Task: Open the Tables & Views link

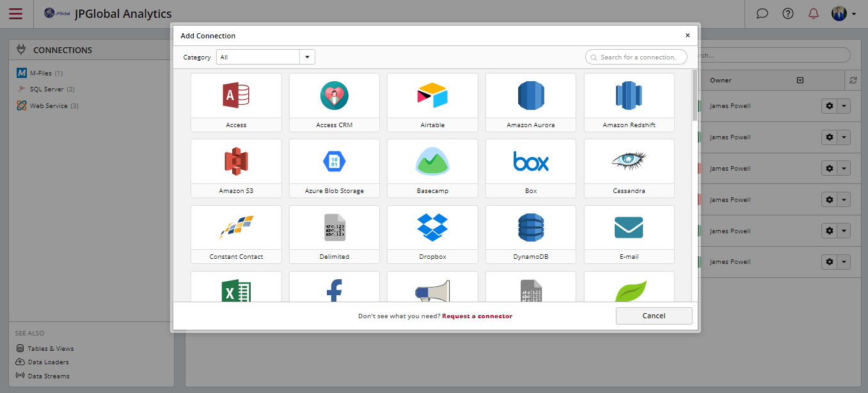Action: 45,349
